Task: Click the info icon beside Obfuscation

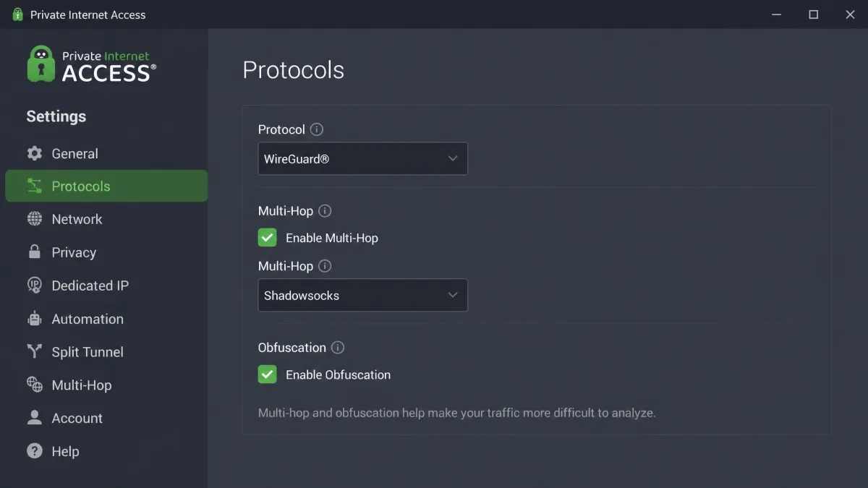Action: [x=338, y=348]
